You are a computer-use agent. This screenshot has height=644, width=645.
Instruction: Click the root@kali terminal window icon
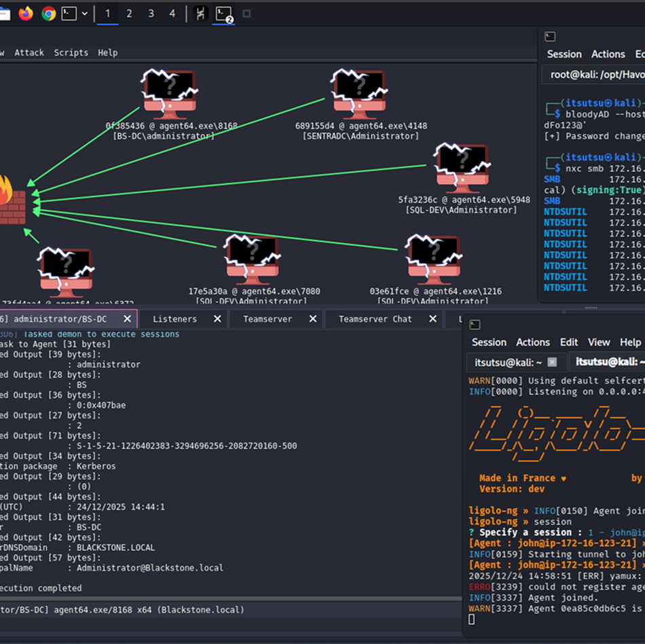coord(550,37)
